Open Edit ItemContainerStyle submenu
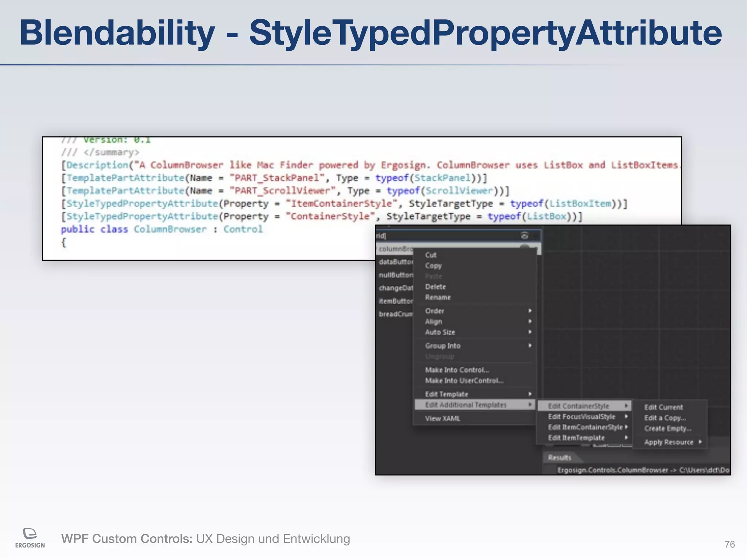This screenshot has height=560, width=747. 584,427
